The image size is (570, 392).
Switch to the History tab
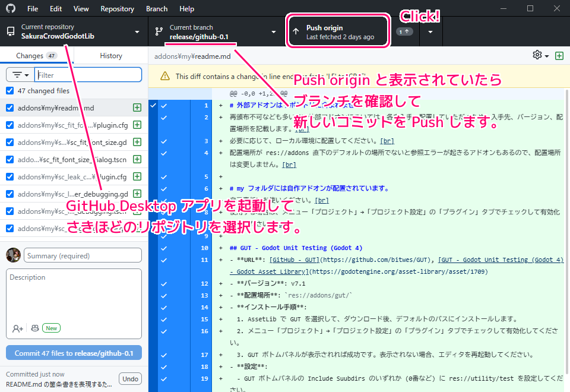(111, 56)
